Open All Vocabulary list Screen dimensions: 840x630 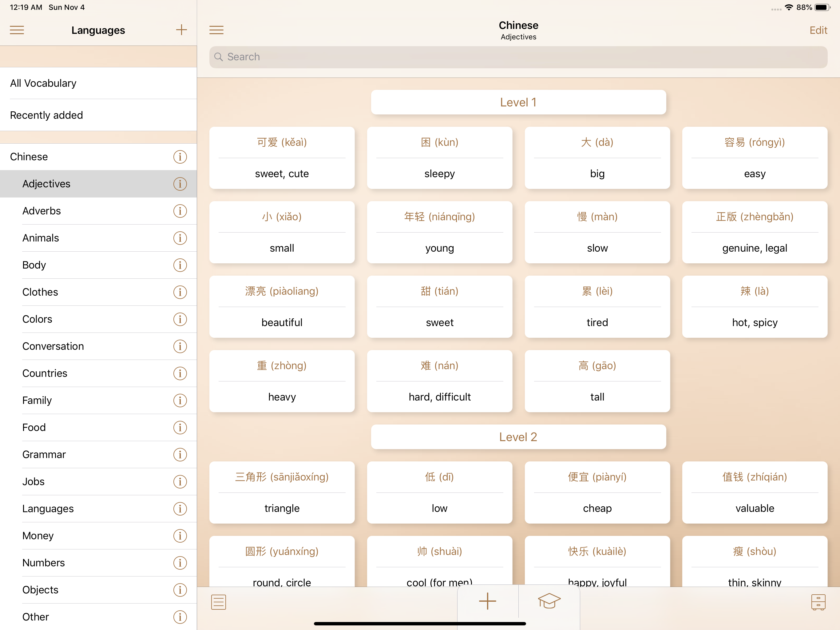coord(98,83)
